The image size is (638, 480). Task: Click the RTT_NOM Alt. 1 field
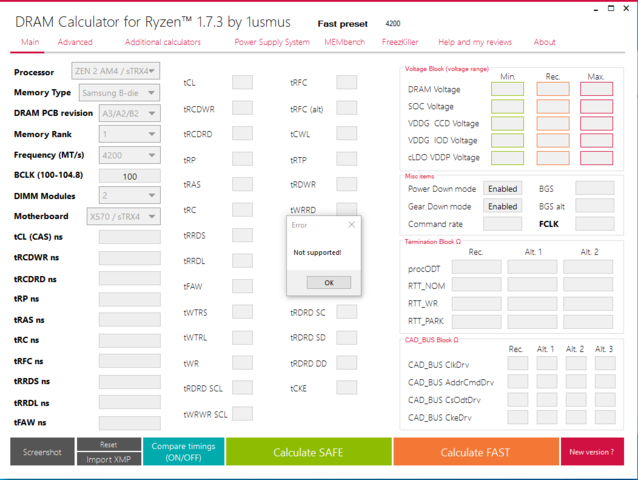pos(532,284)
